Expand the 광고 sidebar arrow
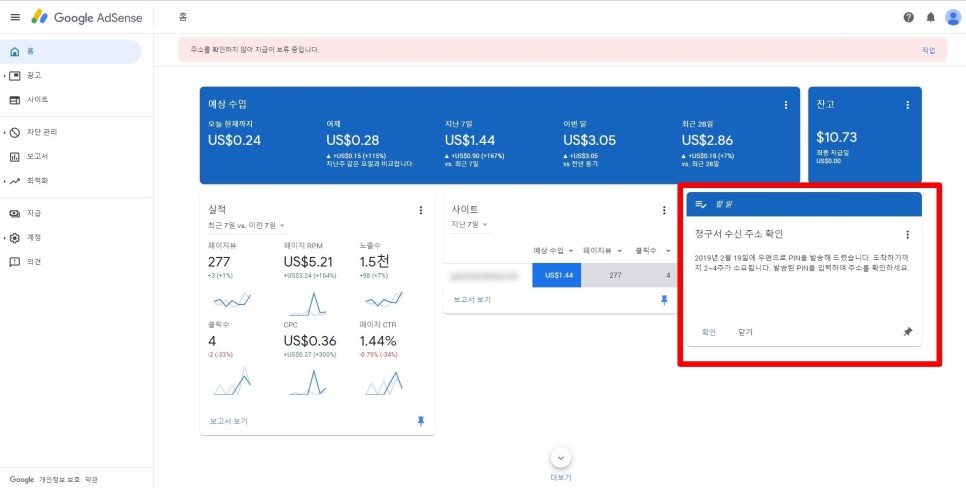 click(x=5, y=76)
